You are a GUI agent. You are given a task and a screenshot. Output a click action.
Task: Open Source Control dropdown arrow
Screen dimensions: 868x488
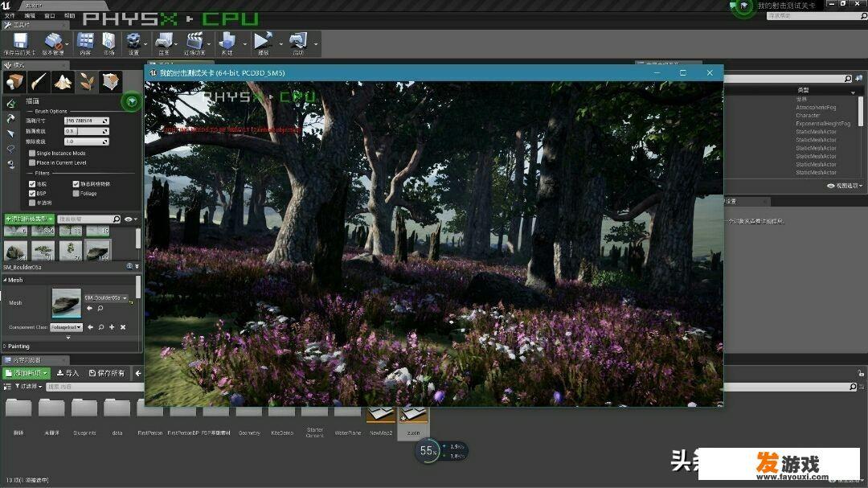tap(67, 43)
